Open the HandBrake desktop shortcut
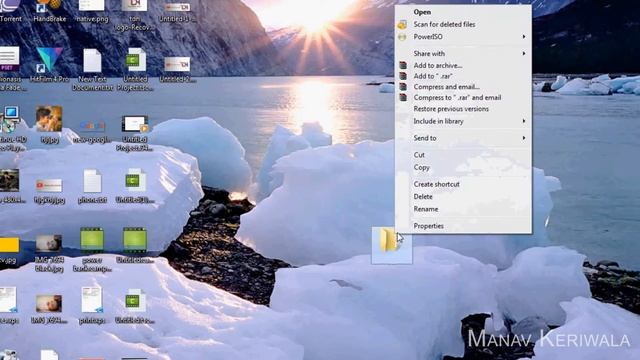This screenshot has width=640, height=360. point(50,11)
